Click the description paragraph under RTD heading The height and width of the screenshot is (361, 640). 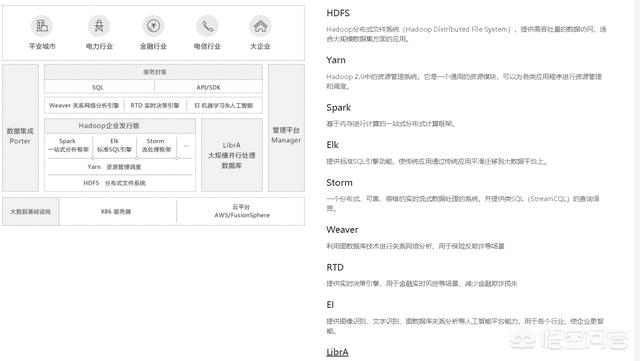pyautogui.click(x=422, y=283)
